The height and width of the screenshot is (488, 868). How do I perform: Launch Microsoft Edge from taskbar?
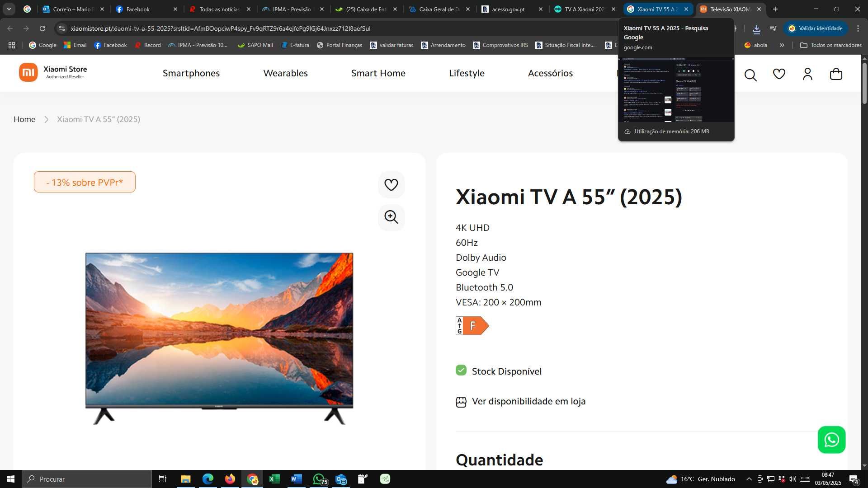click(208, 479)
